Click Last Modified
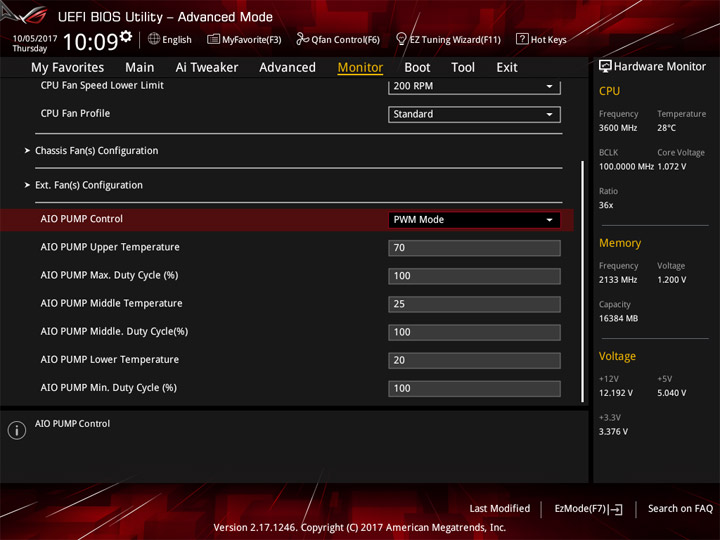 (500, 508)
